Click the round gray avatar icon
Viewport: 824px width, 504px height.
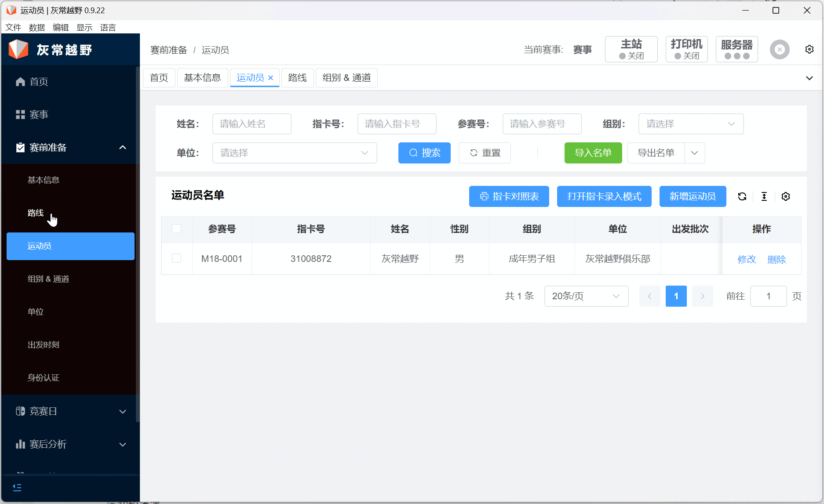click(x=780, y=49)
